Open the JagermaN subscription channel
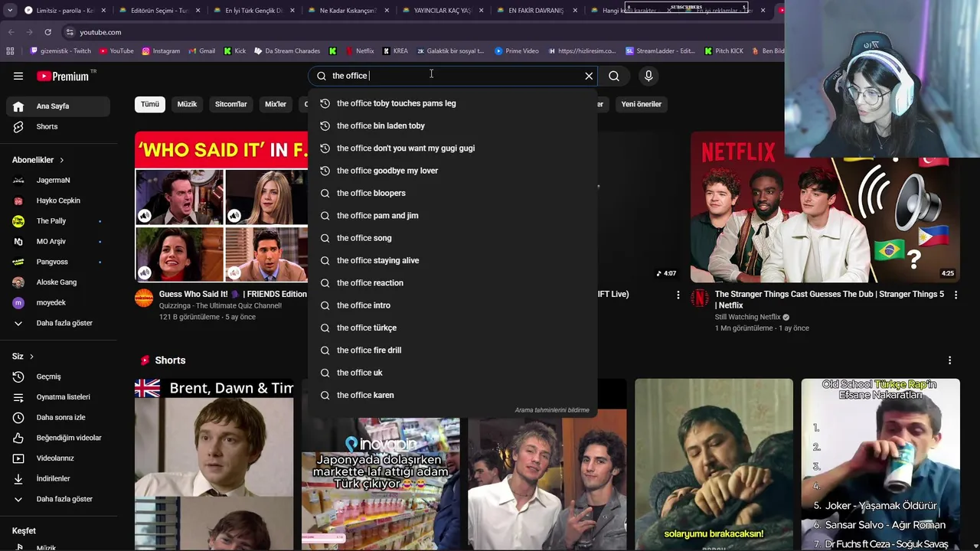This screenshot has height=551, width=980. coord(58,180)
